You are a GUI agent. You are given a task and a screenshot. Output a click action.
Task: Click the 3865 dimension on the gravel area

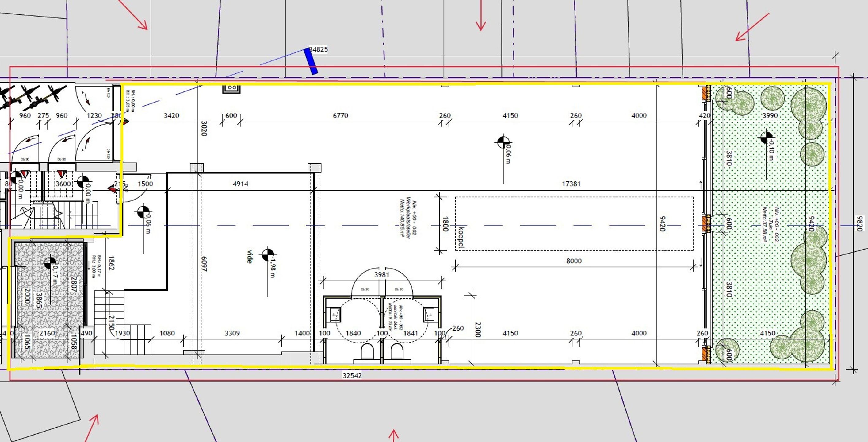39,300
